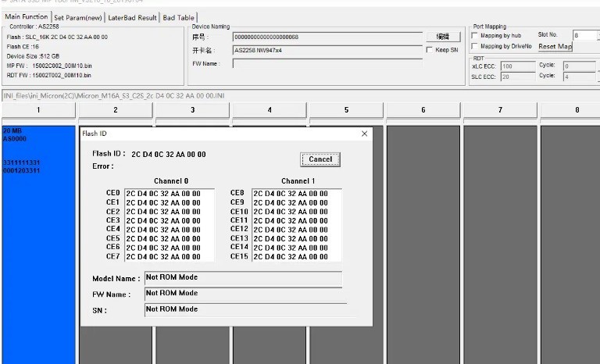Viewport: 600px width, 364px height.
Task: Click the Channel 1 heading
Action: pyautogui.click(x=298, y=181)
